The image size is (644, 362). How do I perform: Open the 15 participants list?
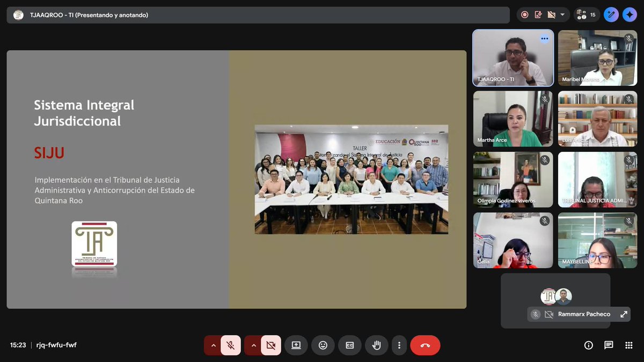pyautogui.click(x=586, y=15)
